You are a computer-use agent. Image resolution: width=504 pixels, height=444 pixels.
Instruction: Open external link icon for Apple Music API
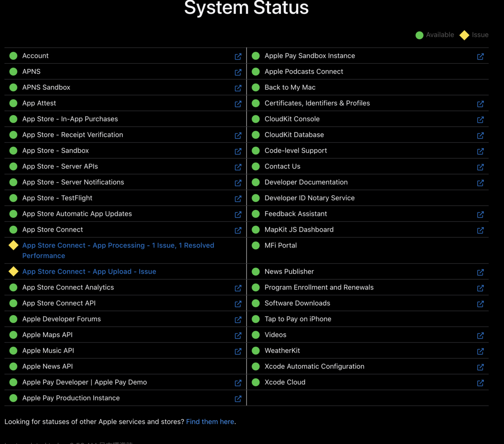(238, 351)
